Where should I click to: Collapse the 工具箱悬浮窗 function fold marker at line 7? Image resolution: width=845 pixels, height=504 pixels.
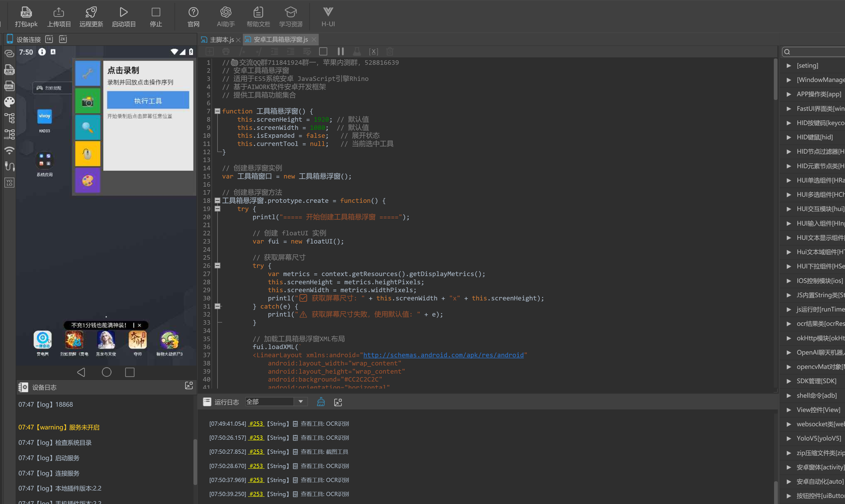[217, 111]
